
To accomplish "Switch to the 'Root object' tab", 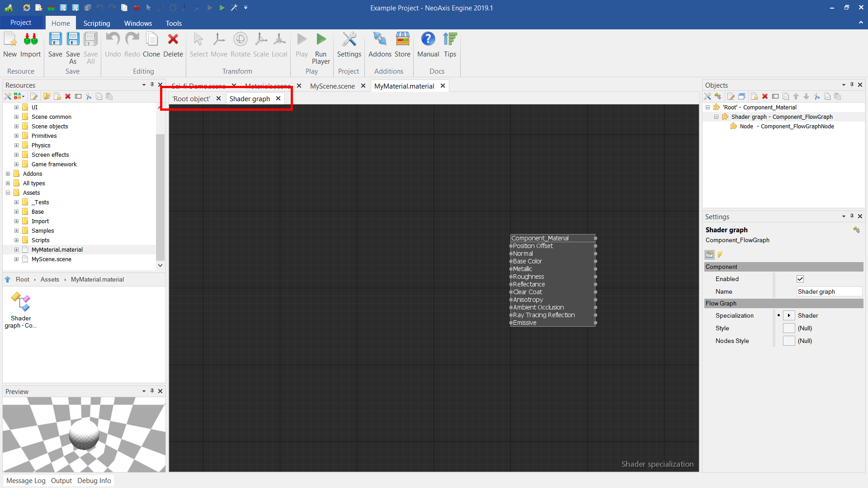I will coord(191,99).
